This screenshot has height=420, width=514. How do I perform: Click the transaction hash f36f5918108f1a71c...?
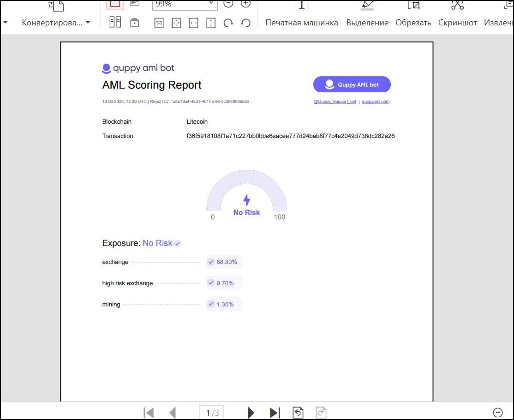[290, 136]
